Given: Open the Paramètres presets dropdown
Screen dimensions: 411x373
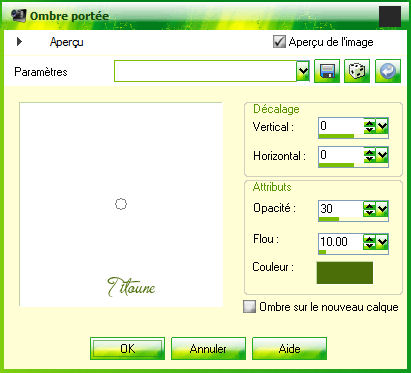Looking at the screenshot, I should [303, 71].
